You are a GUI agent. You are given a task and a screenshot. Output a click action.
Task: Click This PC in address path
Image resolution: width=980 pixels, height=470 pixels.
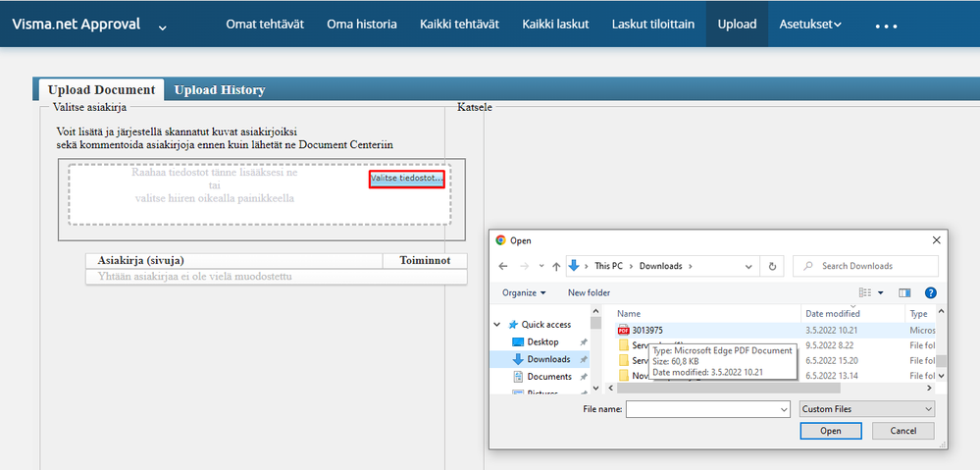[x=608, y=266]
